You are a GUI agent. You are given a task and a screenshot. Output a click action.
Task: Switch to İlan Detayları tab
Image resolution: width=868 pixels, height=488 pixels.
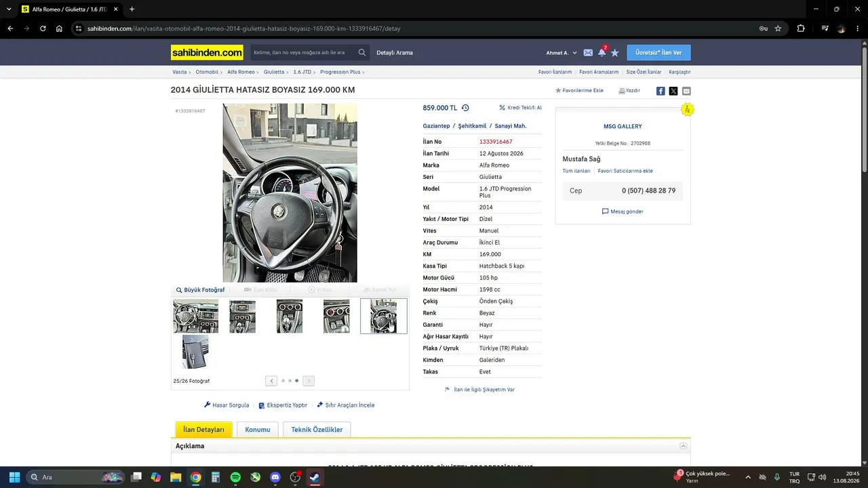pyautogui.click(x=203, y=429)
